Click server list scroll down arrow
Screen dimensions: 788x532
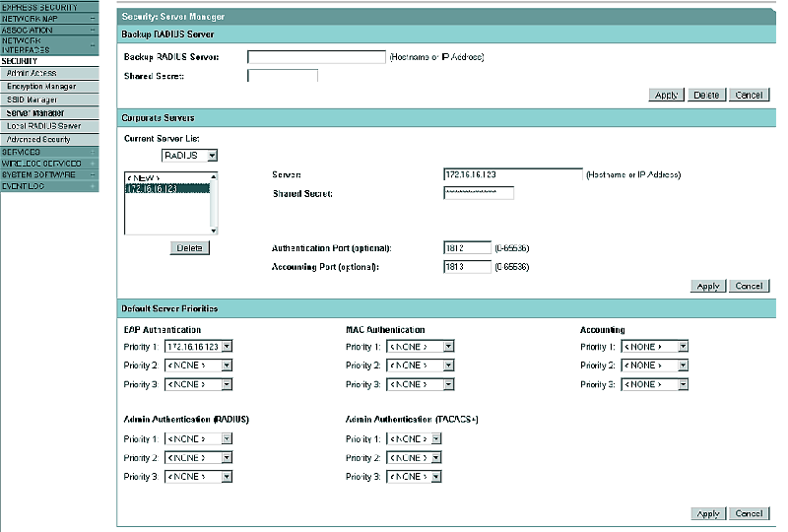pos(214,231)
